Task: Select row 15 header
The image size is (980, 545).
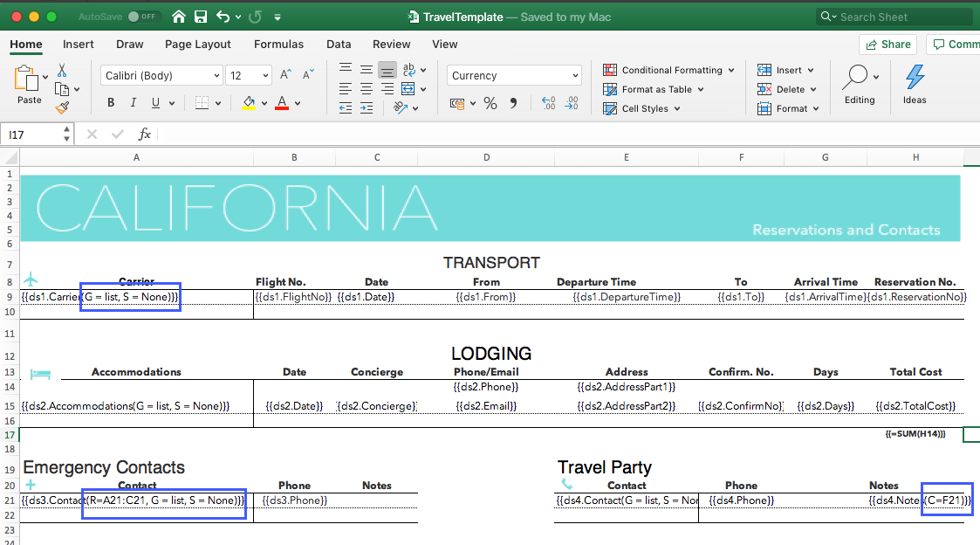Action: 10,406
